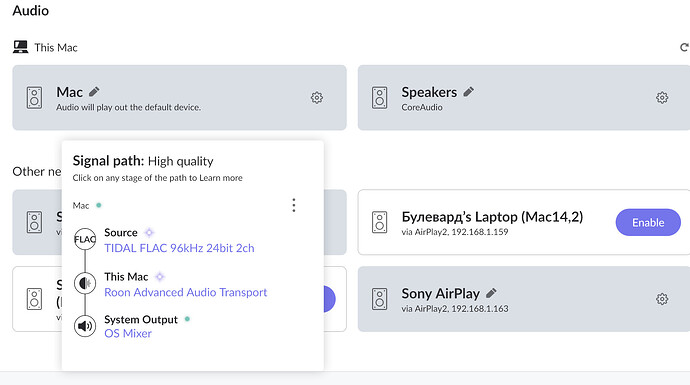Open the signal path three-dot menu
The width and height of the screenshot is (690, 385).
click(294, 205)
